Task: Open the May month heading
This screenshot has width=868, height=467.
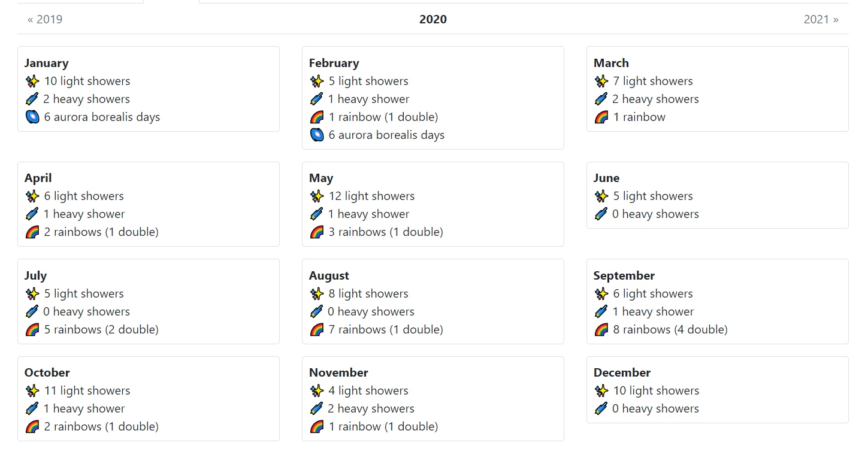Action: pyautogui.click(x=321, y=178)
